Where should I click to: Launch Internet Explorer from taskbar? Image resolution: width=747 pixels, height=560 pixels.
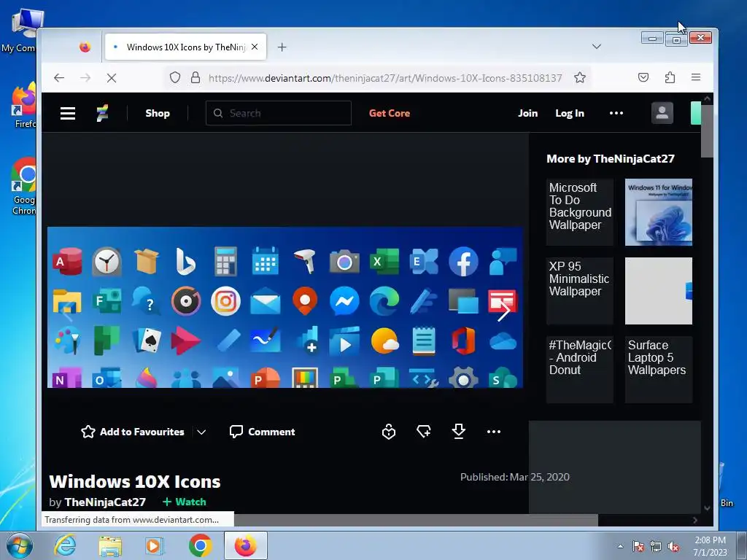[x=65, y=545]
